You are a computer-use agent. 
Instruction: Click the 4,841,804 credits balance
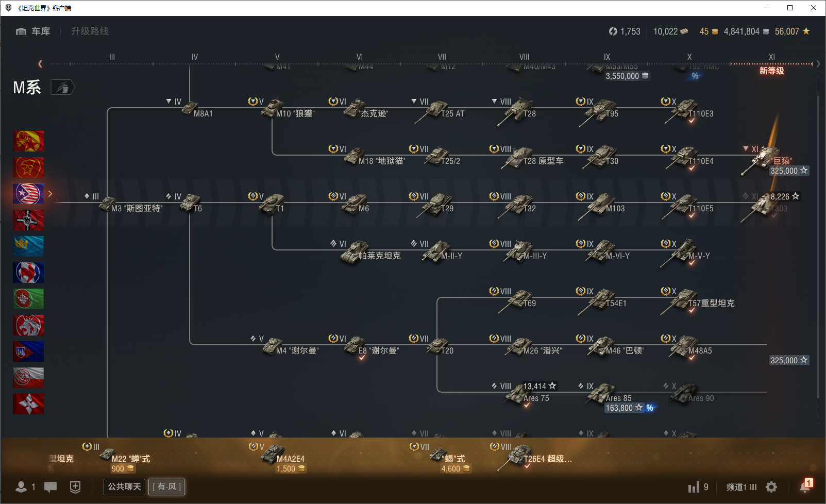746,31
